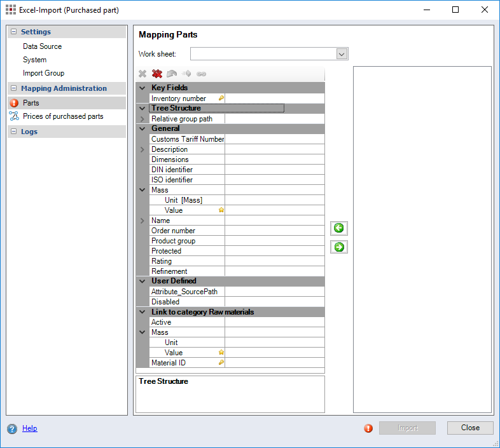Viewport: 500px width, 448px height.
Task: Expand the Relative group path row
Action: (142, 119)
